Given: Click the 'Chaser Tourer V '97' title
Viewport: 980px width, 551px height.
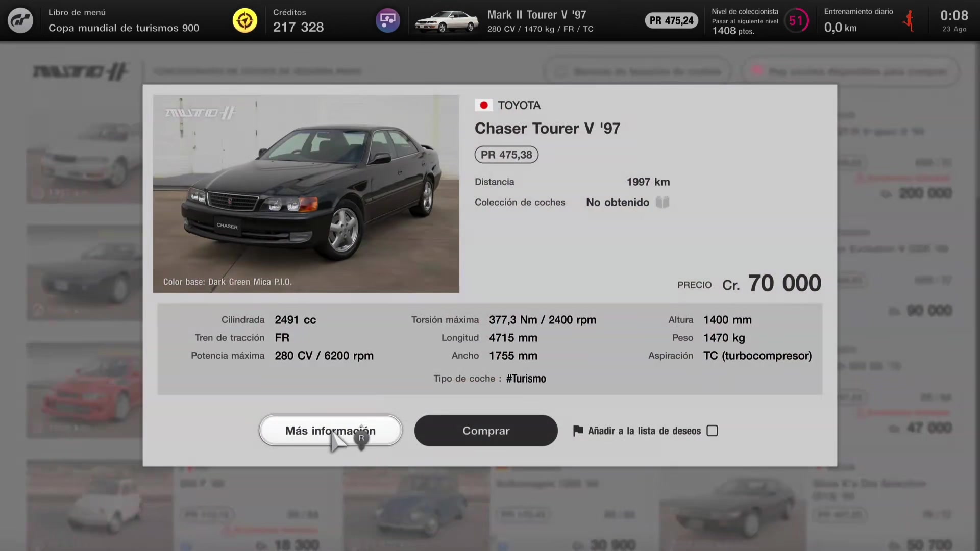Looking at the screenshot, I should (x=547, y=129).
